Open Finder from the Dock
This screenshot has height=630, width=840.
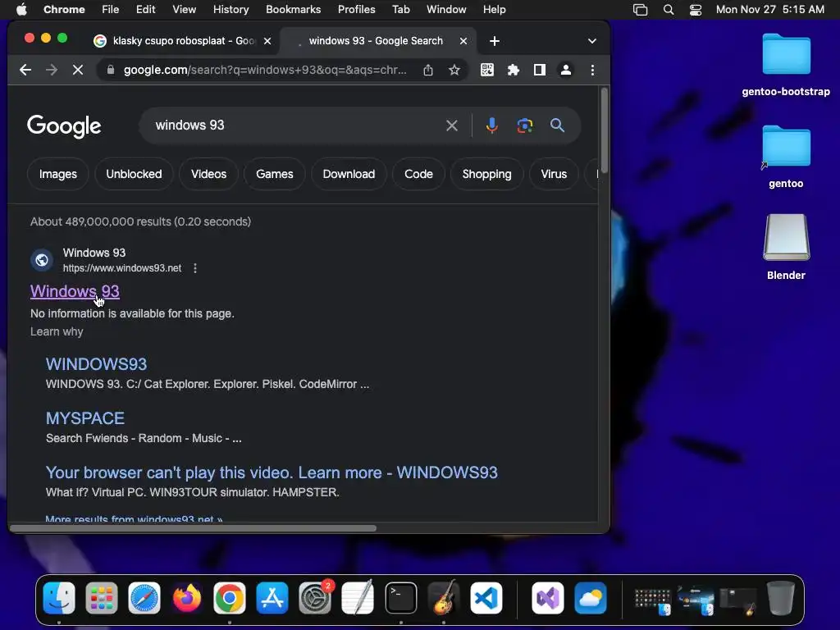[x=59, y=598]
